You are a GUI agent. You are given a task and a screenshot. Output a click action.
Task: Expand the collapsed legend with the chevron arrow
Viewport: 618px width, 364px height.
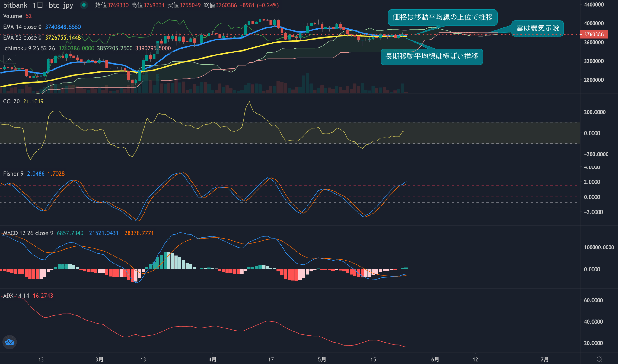(10, 59)
